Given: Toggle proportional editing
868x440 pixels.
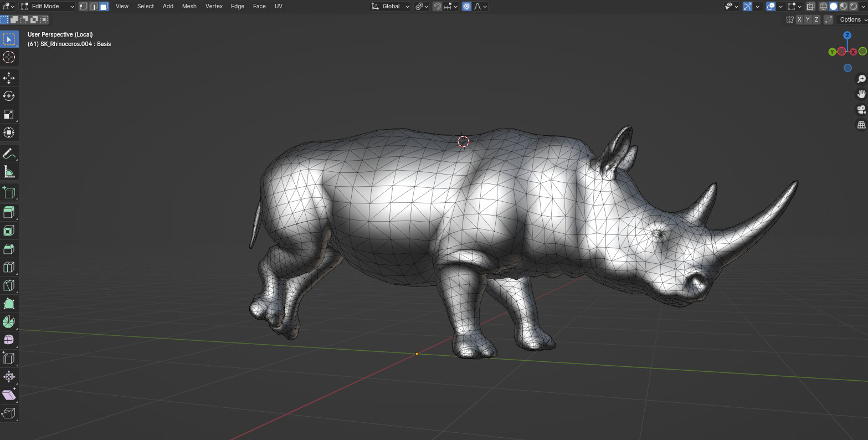Looking at the screenshot, I should pyautogui.click(x=466, y=6).
